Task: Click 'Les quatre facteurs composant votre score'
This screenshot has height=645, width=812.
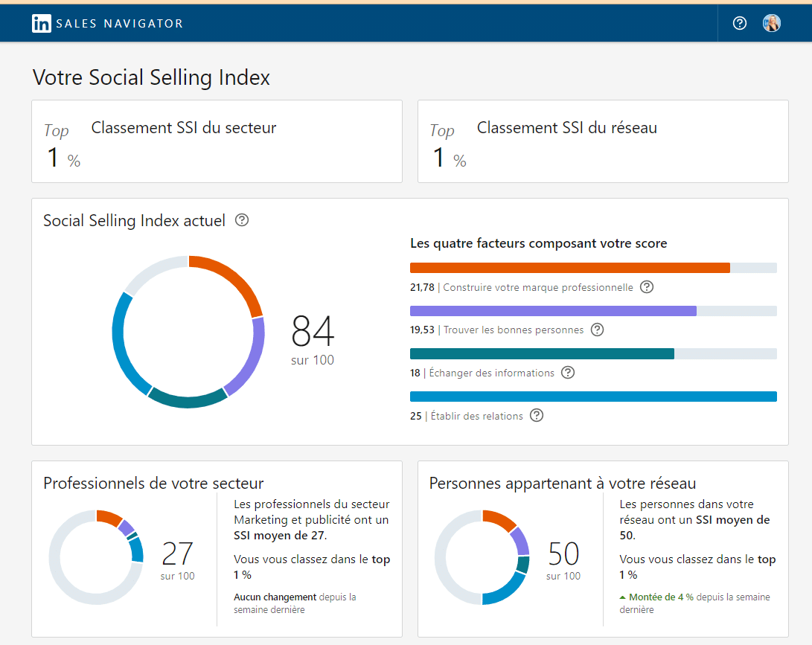Action: click(x=539, y=243)
